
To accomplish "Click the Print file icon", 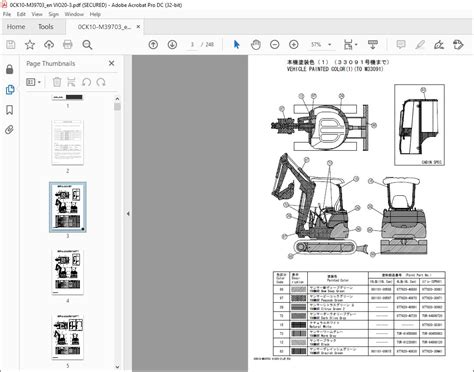I will (x=68, y=44).
